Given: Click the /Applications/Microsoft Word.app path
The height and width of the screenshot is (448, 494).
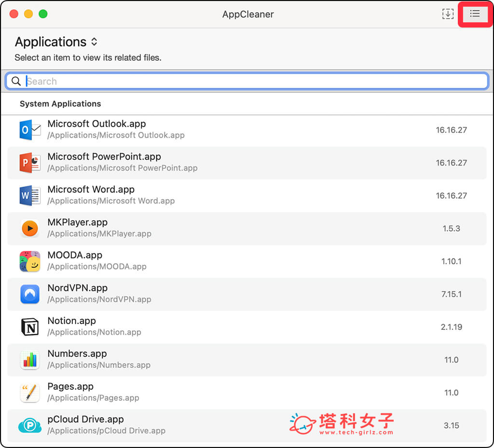Looking at the screenshot, I should coord(111,201).
